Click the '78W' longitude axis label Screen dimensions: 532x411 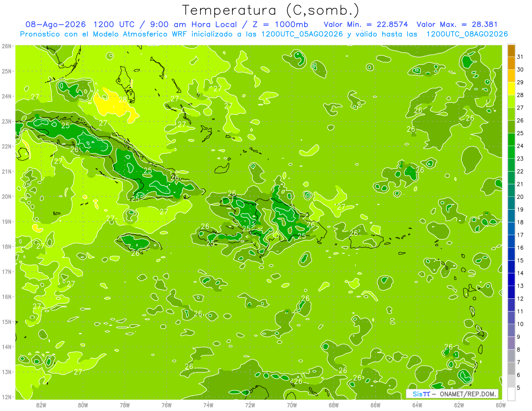pyautogui.click(x=125, y=405)
